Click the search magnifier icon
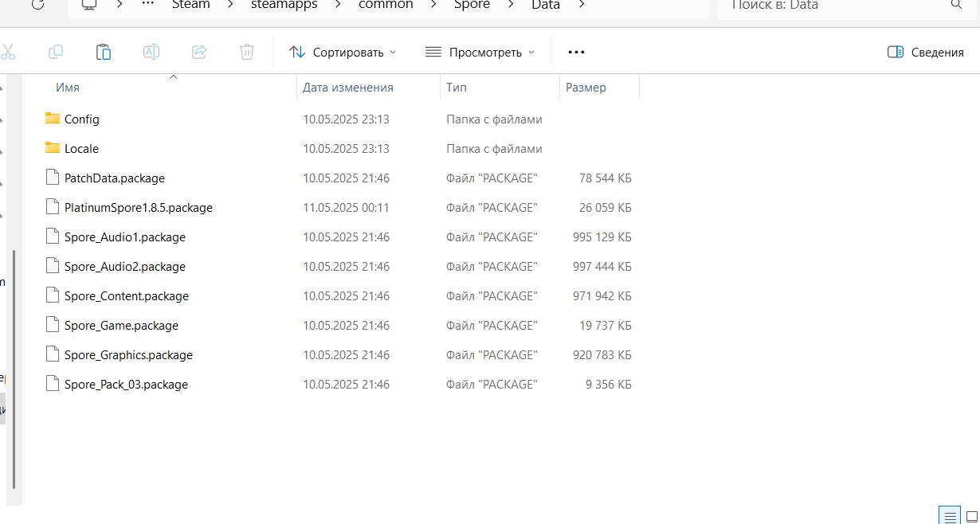 (956, 5)
